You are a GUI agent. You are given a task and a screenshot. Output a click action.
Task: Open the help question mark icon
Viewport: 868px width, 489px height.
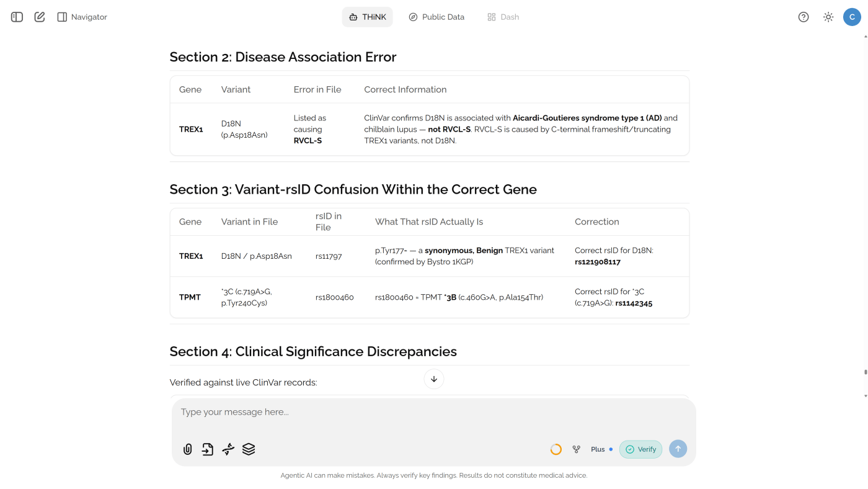pos(803,17)
